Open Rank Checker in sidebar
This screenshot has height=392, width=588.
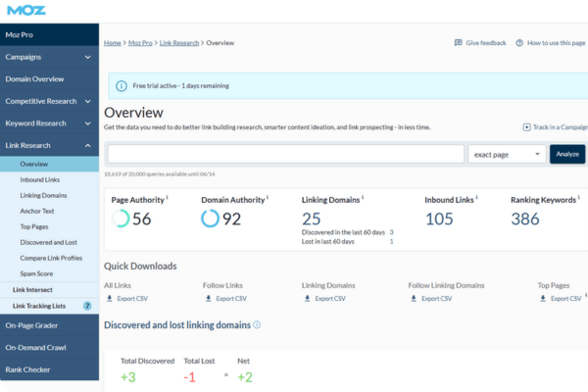(x=50, y=369)
